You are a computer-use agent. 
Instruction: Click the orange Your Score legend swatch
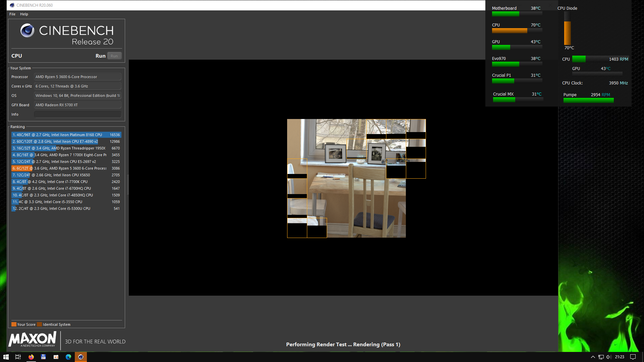click(14, 324)
